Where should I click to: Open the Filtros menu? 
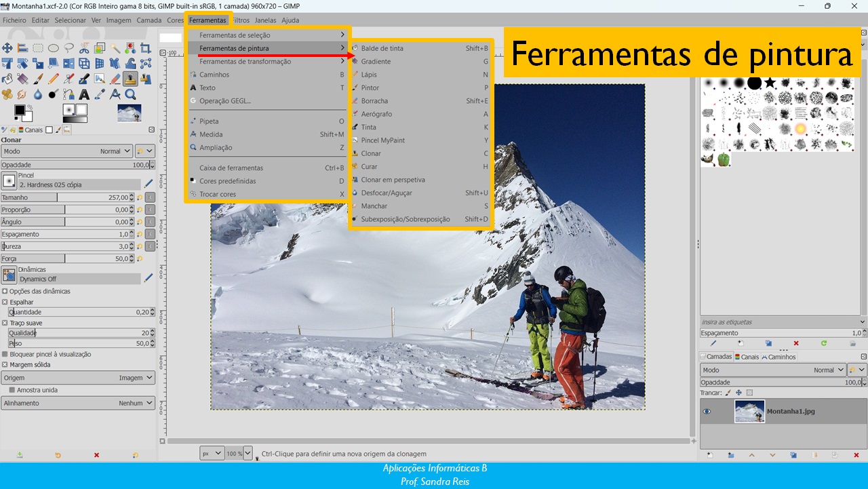click(x=241, y=20)
